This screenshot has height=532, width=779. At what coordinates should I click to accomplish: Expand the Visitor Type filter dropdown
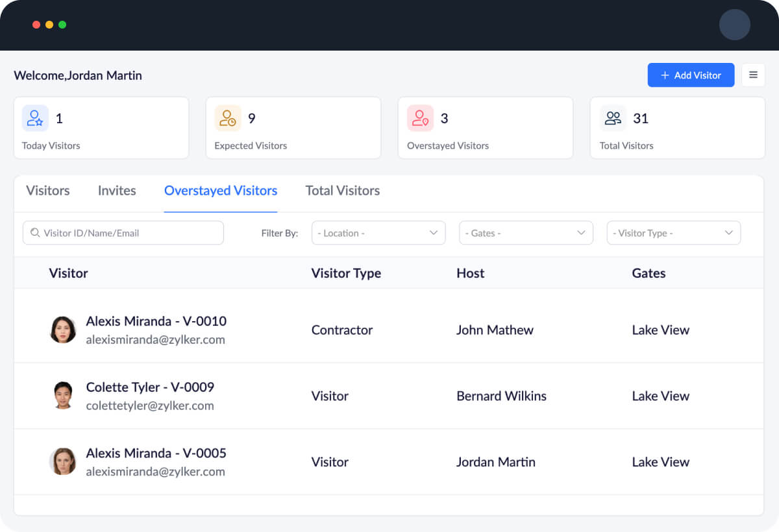[x=673, y=233]
